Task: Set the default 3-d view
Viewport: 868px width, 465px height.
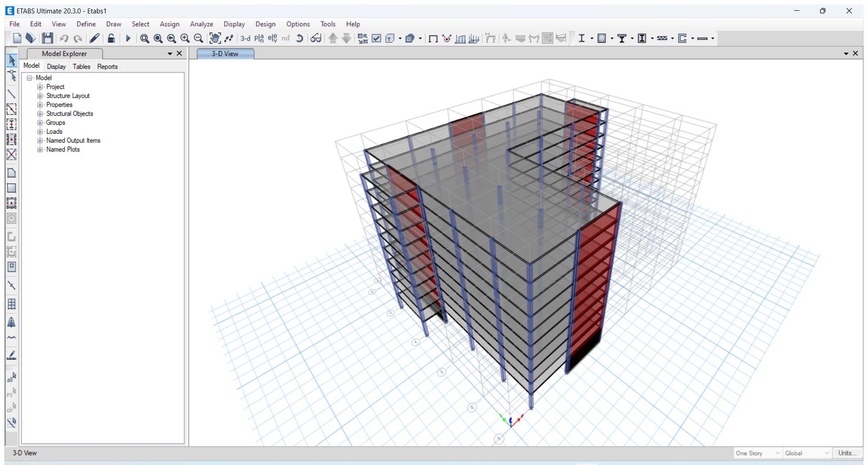Action: click(x=245, y=38)
